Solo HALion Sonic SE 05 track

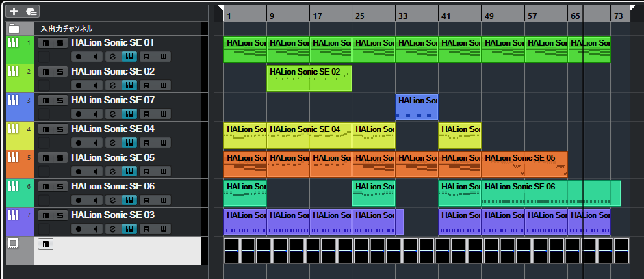[60, 157]
